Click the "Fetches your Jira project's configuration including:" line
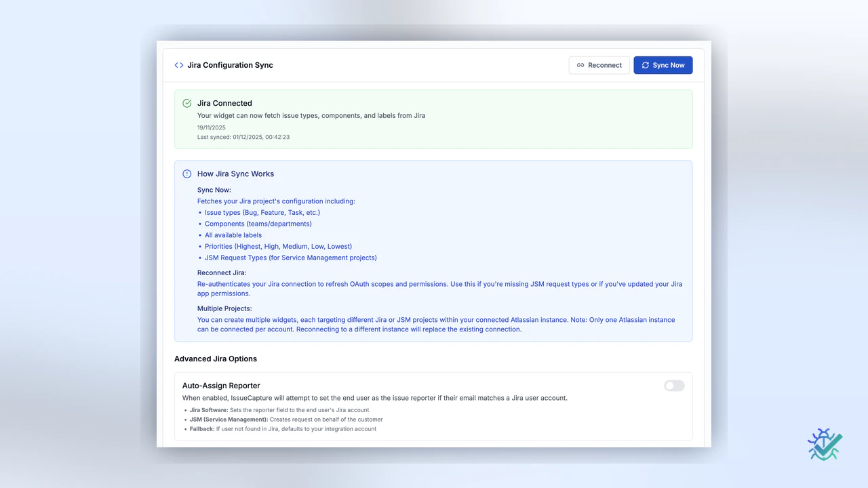 point(276,201)
